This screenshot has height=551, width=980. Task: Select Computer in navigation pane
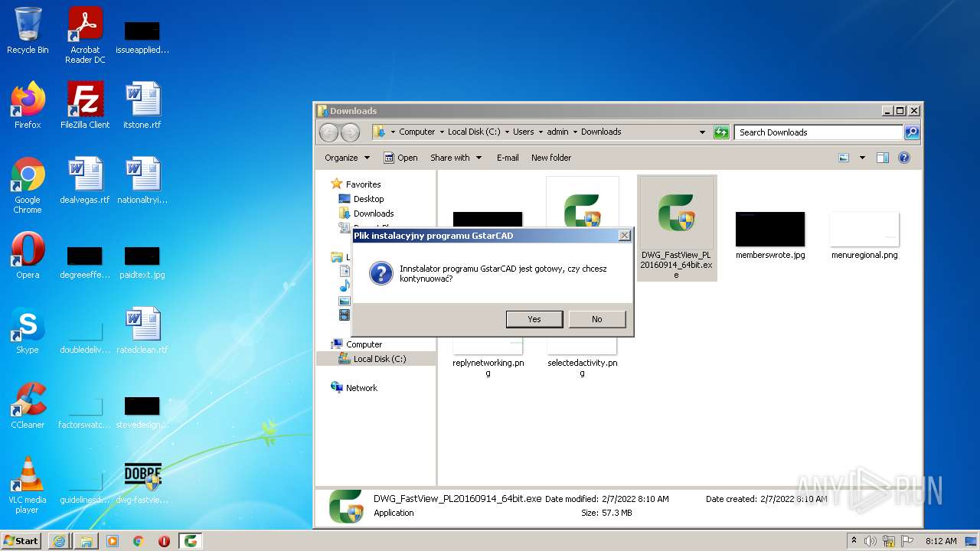[x=364, y=344]
